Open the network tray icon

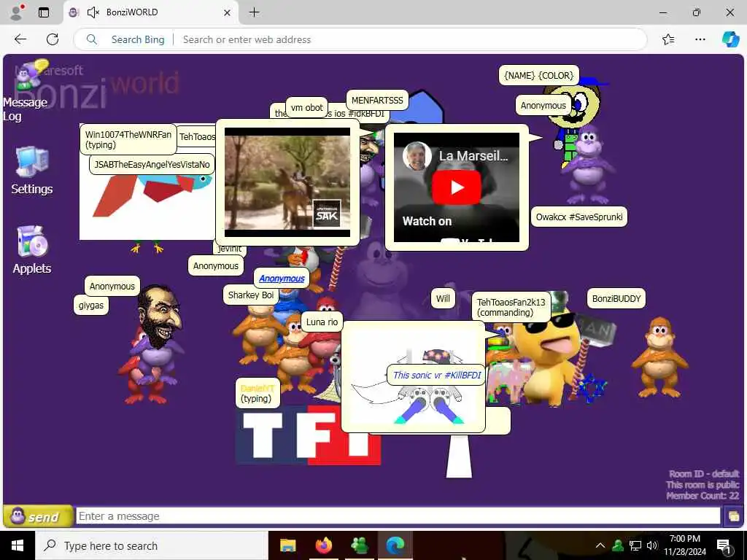coord(635,545)
